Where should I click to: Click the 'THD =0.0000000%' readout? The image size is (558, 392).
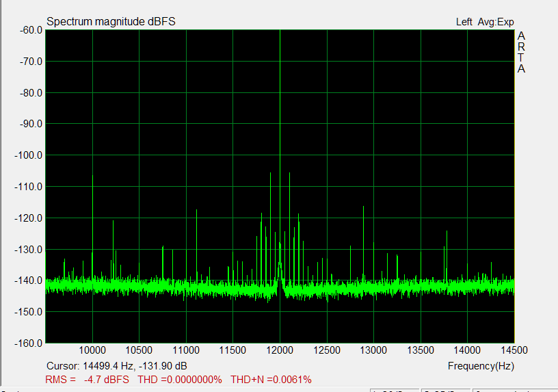(x=180, y=380)
